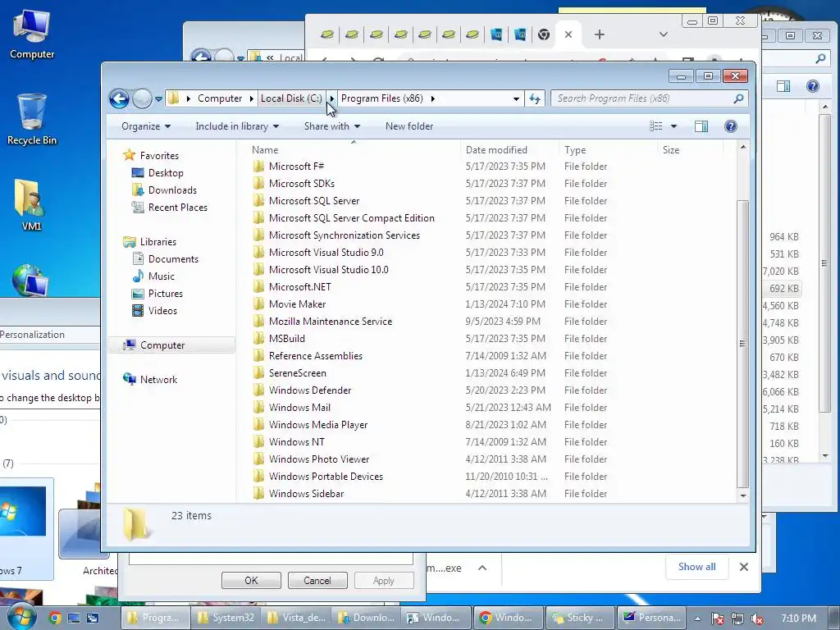The height and width of the screenshot is (630, 840).
Task: Click the volume icon in the system tray
Action: pyautogui.click(x=757, y=619)
